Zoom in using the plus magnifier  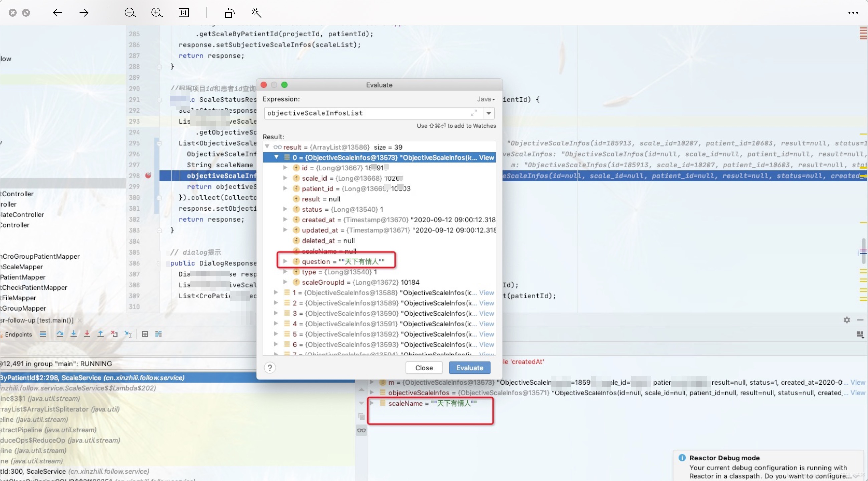click(157, 13)
